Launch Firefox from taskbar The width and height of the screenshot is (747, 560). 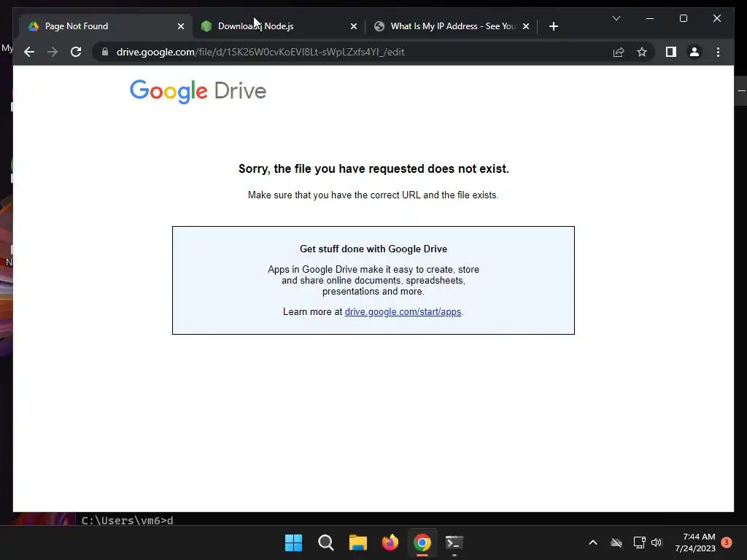coord(390,542)
